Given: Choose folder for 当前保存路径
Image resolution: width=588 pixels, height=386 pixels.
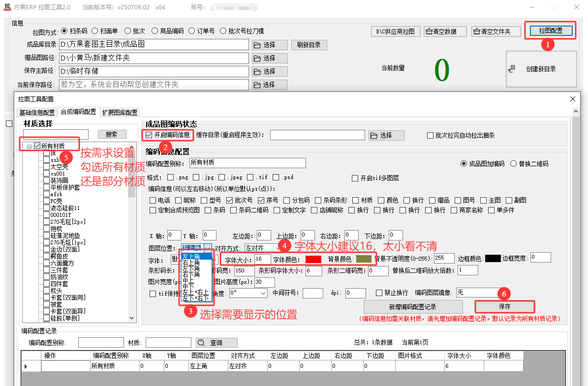Looking at the screenshot, I should pyautogui.click(x=270, y=85).
